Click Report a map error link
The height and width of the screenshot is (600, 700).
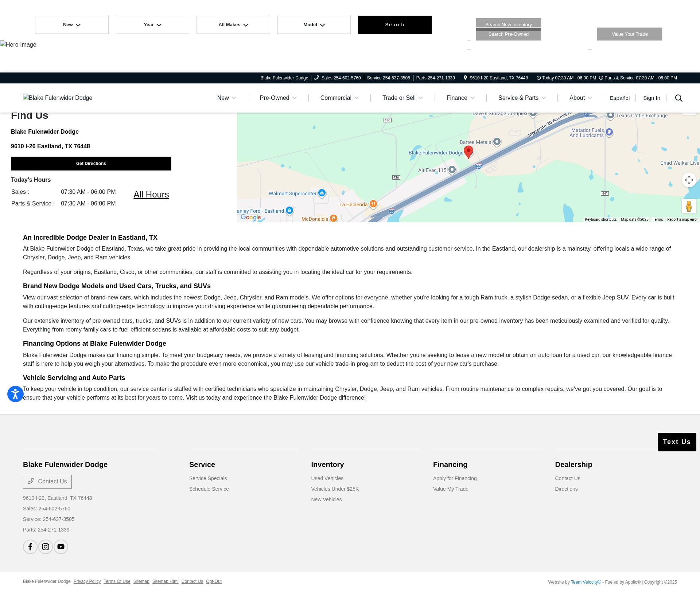[x=682, y=219]
